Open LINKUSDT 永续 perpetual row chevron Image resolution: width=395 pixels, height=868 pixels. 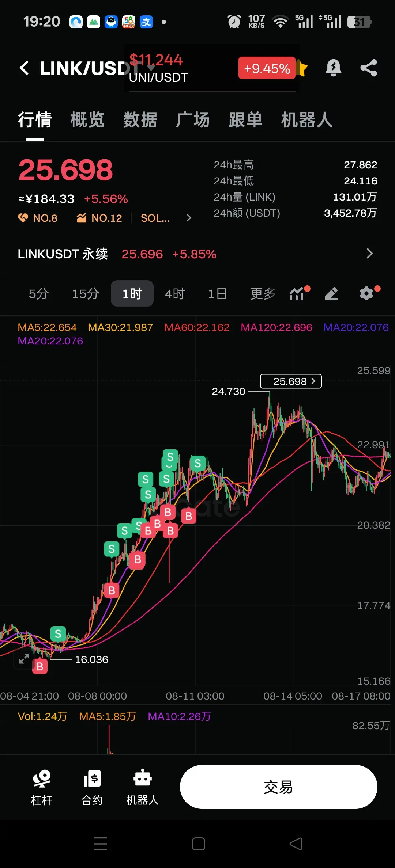(x=370, y=254)
